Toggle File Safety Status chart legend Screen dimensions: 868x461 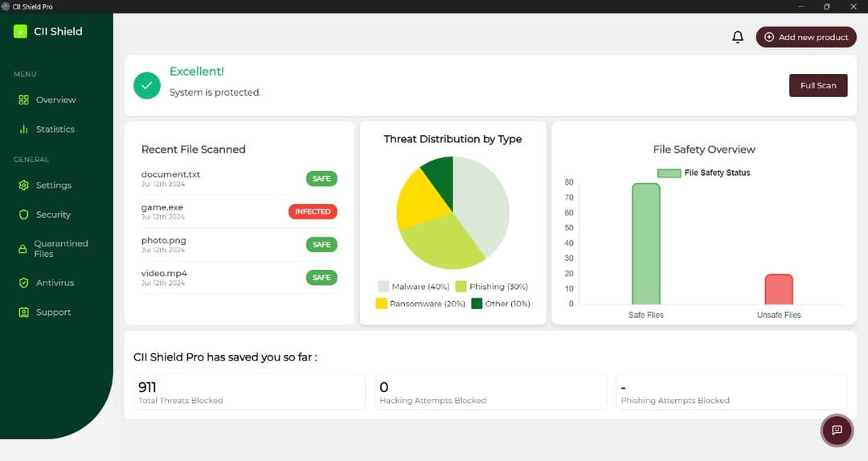tap(703, 173)
